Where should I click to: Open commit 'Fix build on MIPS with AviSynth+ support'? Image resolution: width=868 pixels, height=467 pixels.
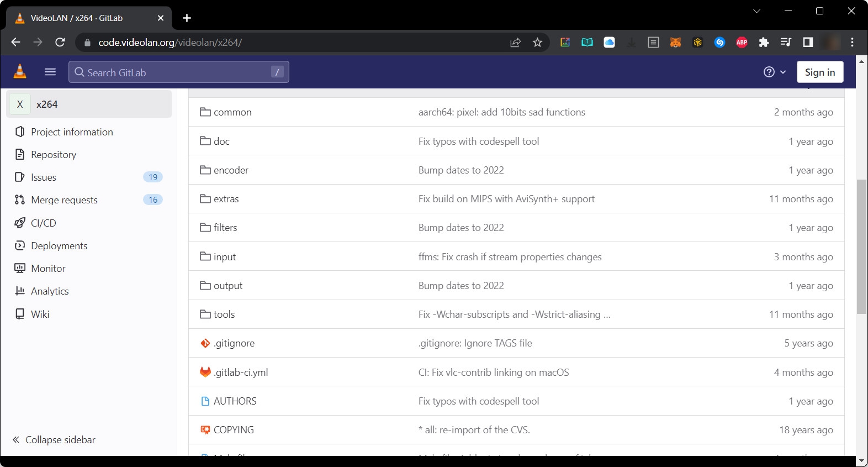click(506, 199)
